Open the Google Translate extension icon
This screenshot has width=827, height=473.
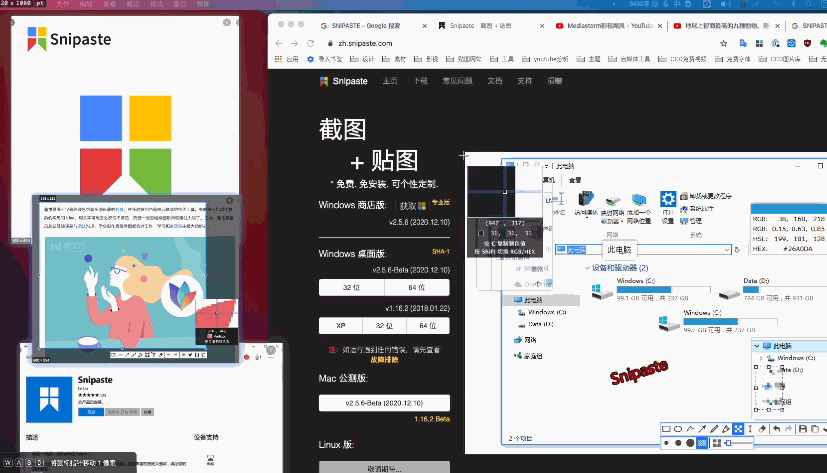point(743,43)
